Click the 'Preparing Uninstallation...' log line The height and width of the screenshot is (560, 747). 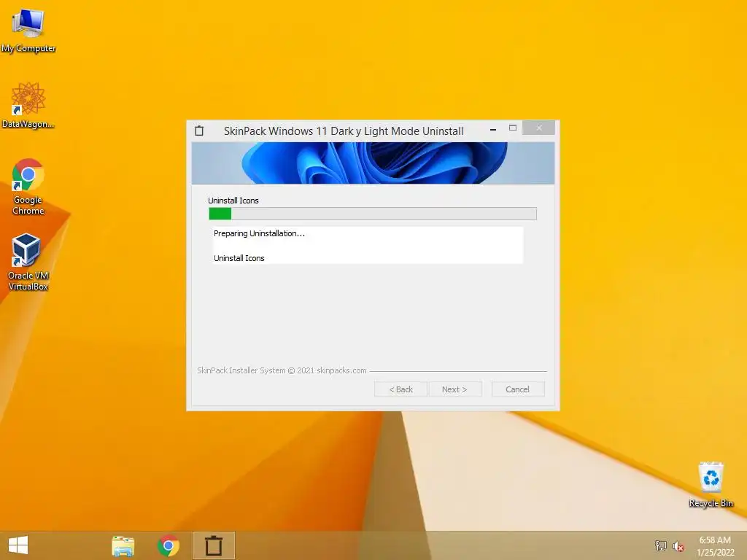point(259,233)
